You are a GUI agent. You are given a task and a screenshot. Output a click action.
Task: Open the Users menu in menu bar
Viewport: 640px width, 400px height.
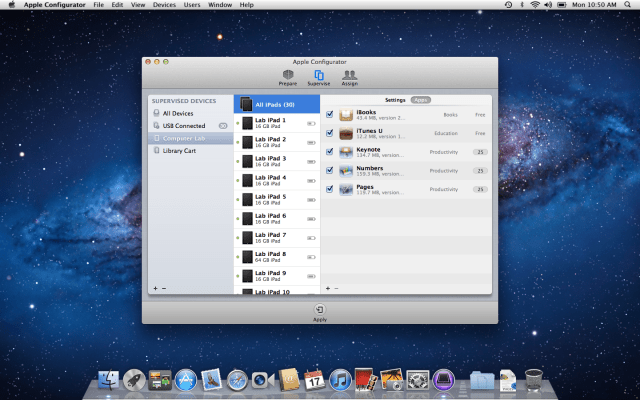tap(190, 5)
